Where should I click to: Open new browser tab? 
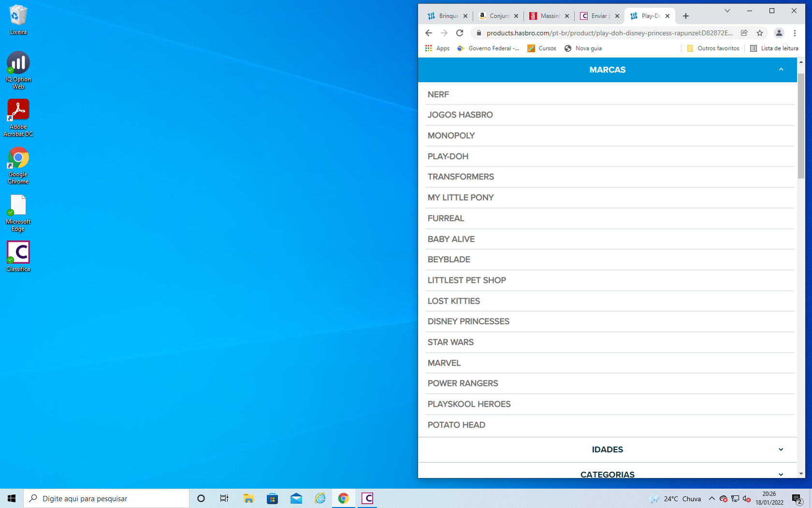pos(685,16)
